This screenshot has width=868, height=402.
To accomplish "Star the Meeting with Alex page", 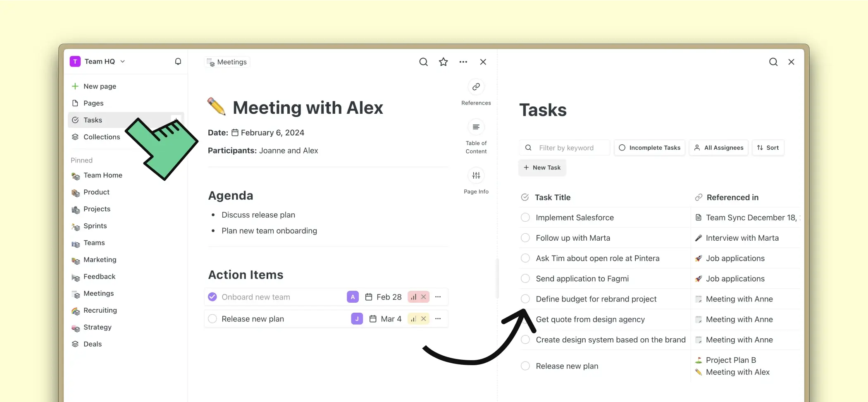I will pos(443,62).
